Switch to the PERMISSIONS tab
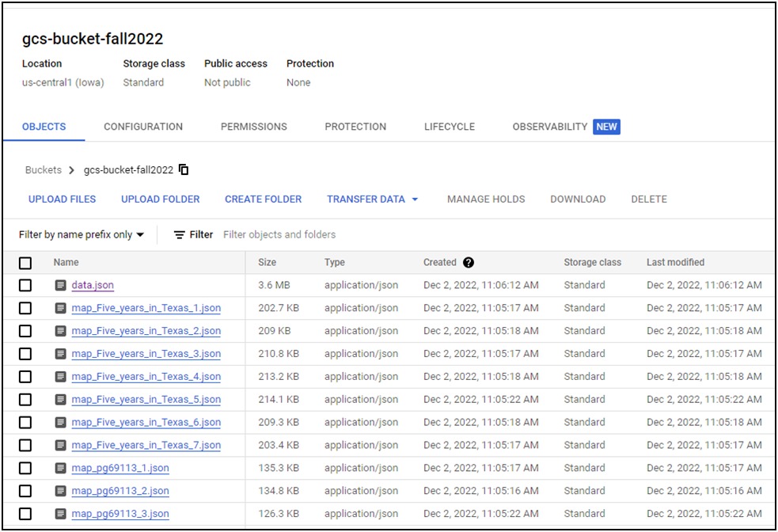 253,127
